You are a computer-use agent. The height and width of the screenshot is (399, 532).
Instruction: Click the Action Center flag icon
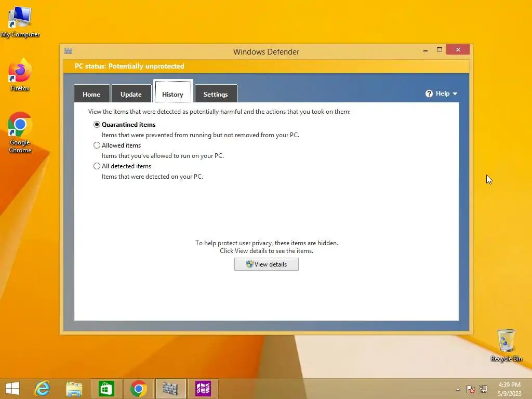point(470,389)
